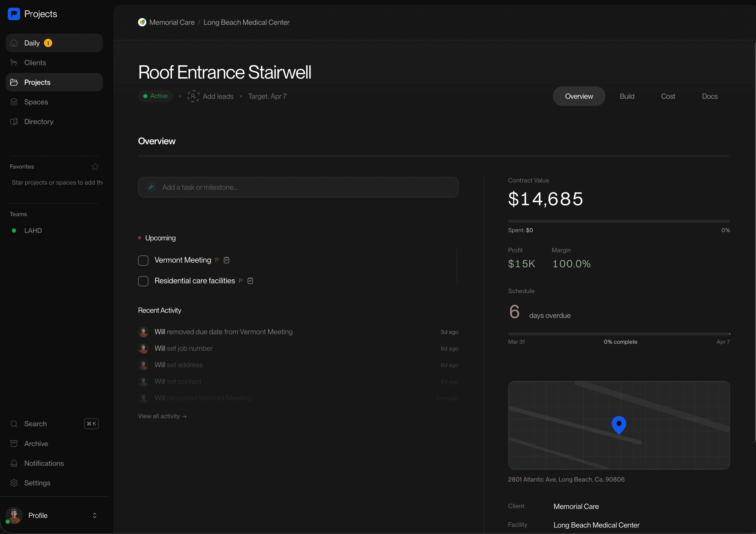
Task: Mark Residential care facilities complete
Action: [143, 281]
